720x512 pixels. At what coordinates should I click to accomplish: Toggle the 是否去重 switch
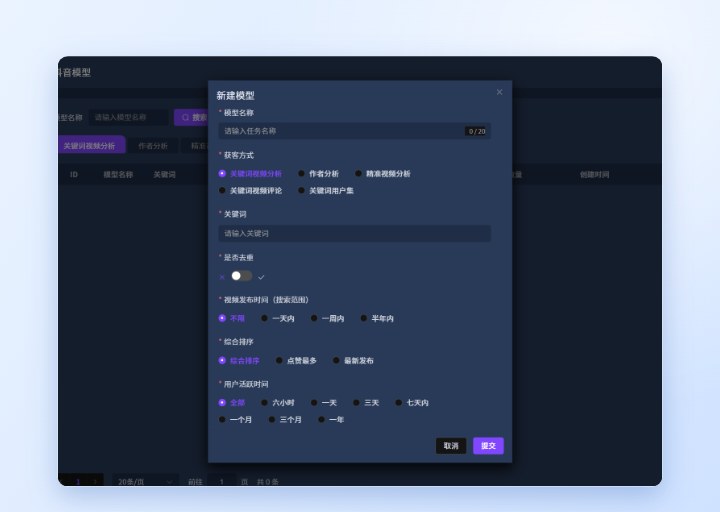coord(242,276)
